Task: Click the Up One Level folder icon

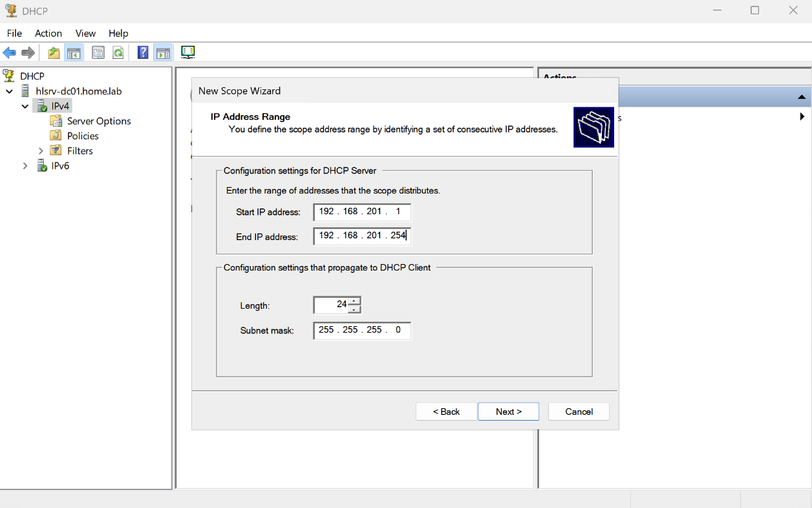Action: pos(54,53)
